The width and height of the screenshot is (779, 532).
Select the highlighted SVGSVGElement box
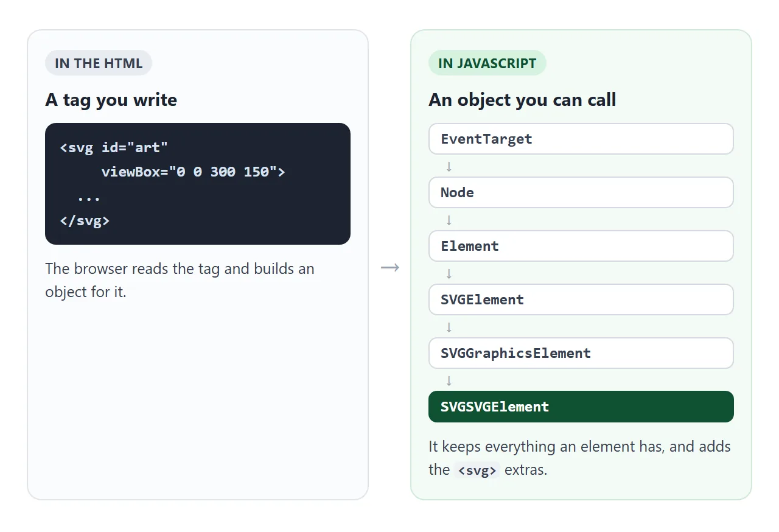(x=581, y=407)
